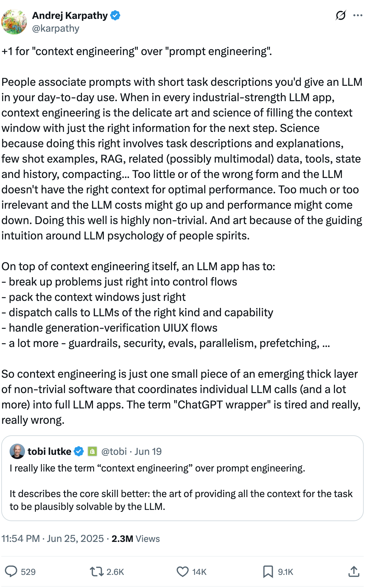The image size is (365, 588).
Task: Click the 11:54 PM Jun 25, 2025 timestamp
Action: [x=53, y=538]
